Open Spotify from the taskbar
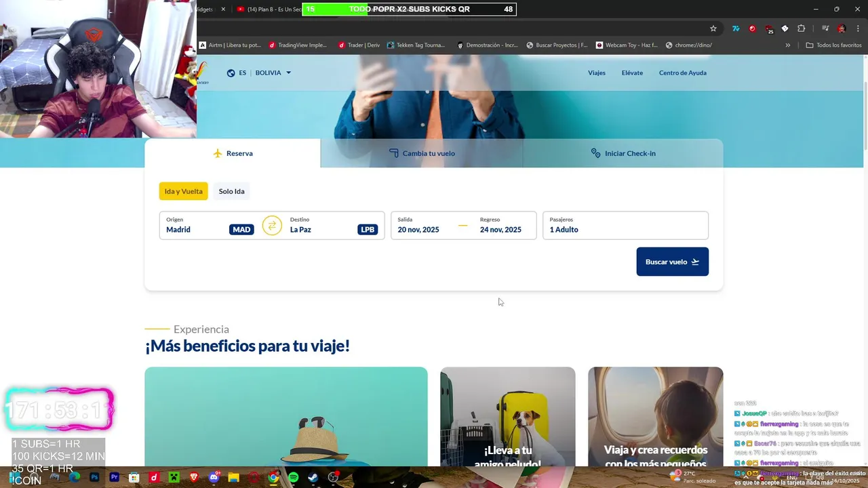 (293, 477)
